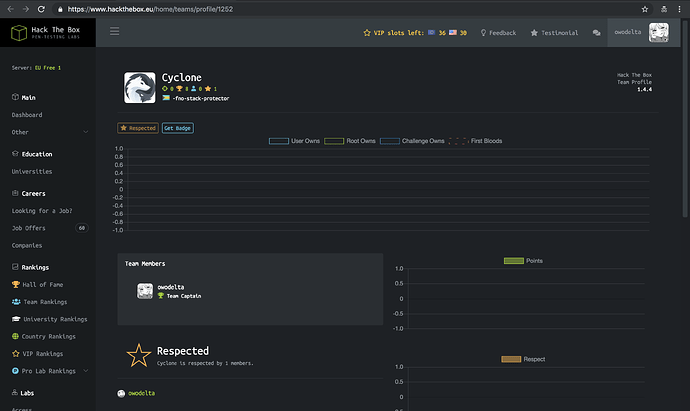Expand the Other sidebar submenu
The image size is (690, 411).
[x=86, y=132]
